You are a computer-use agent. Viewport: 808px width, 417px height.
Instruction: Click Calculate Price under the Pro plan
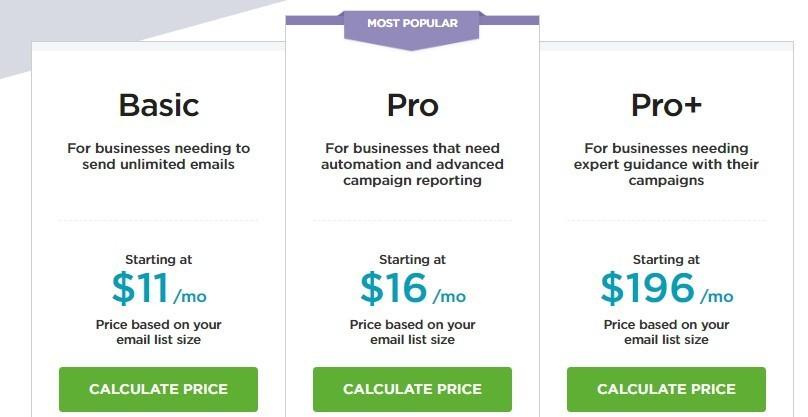click(x=412, y=389)
